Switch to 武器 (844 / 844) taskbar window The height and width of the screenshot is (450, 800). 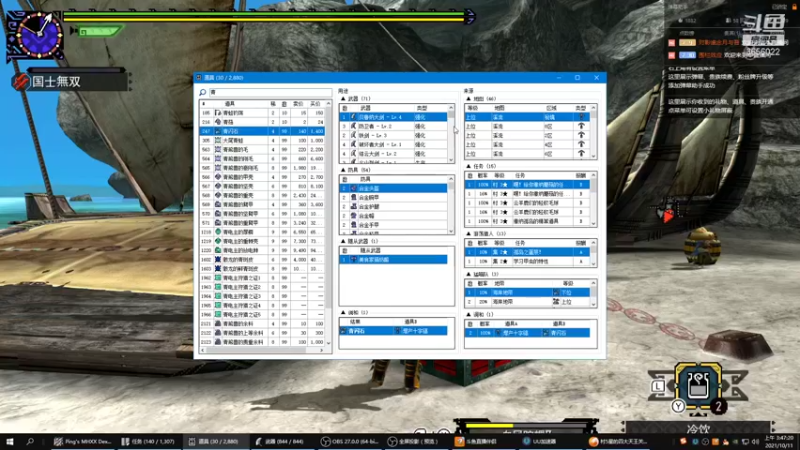pos(282,441)
